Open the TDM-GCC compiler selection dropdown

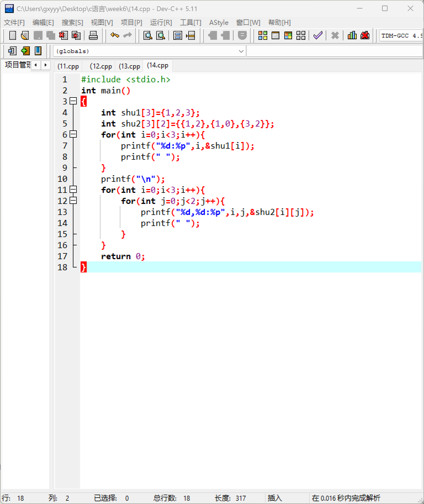(x=401, y=35)
